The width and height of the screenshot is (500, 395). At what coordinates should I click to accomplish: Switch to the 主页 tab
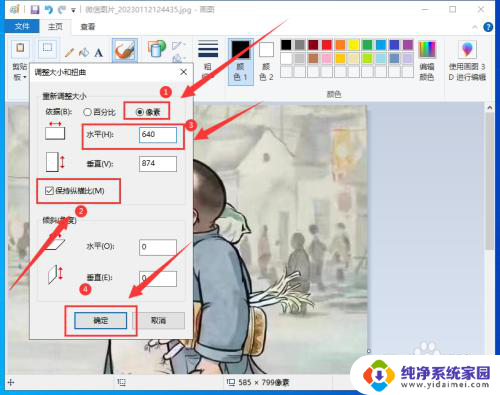click(55, 27)
